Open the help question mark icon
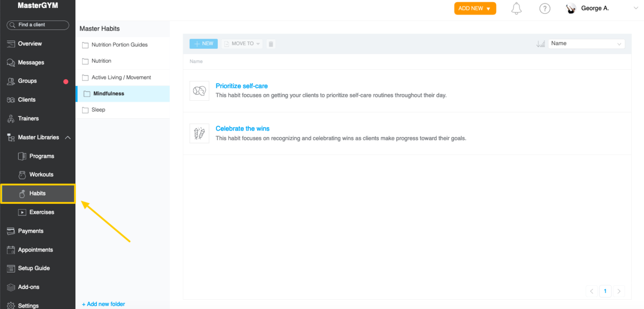 click(x=545, y=9)
